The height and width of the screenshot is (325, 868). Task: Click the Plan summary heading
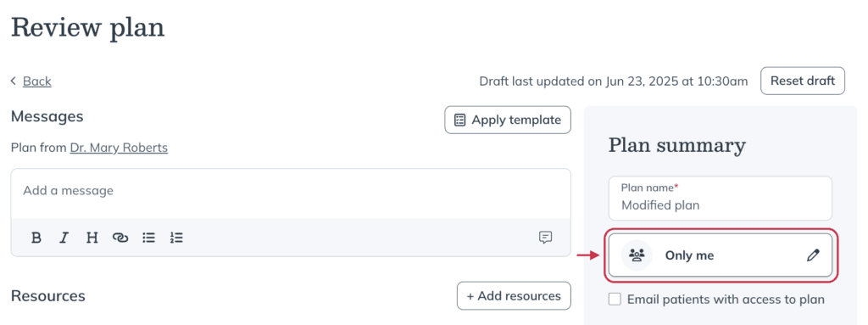pos(677,145)
